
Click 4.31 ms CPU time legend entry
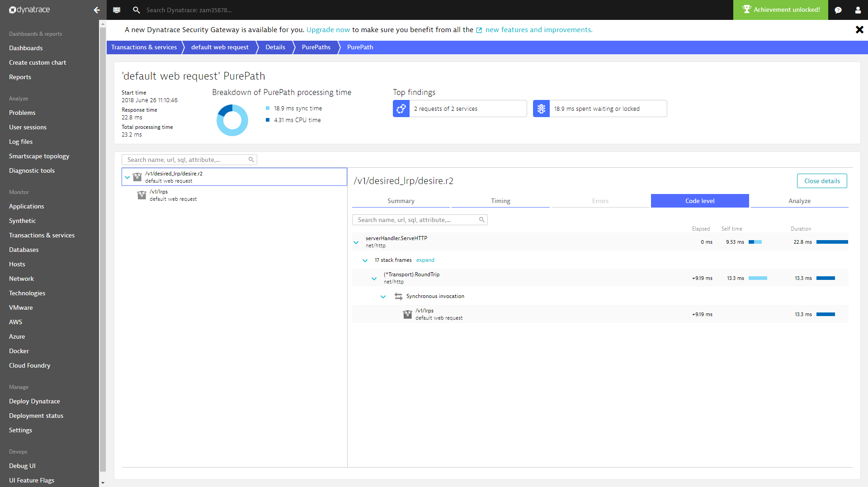coord(293,120)
